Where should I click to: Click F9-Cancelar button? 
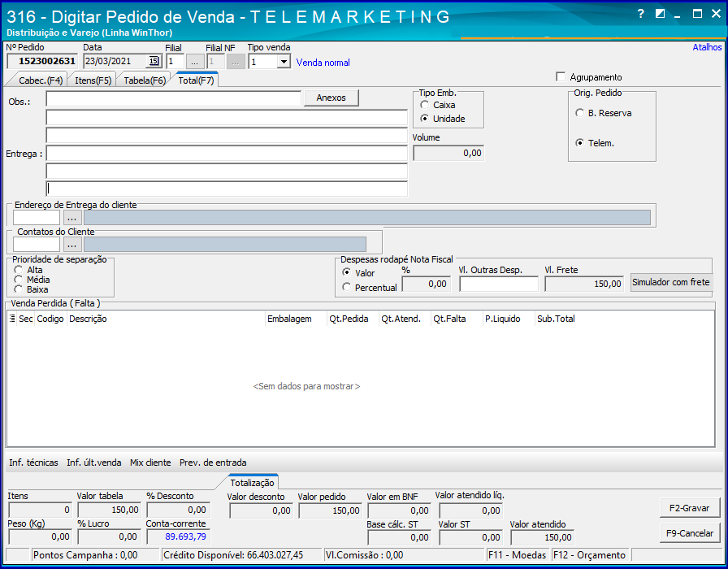click(x=690, y=533)
